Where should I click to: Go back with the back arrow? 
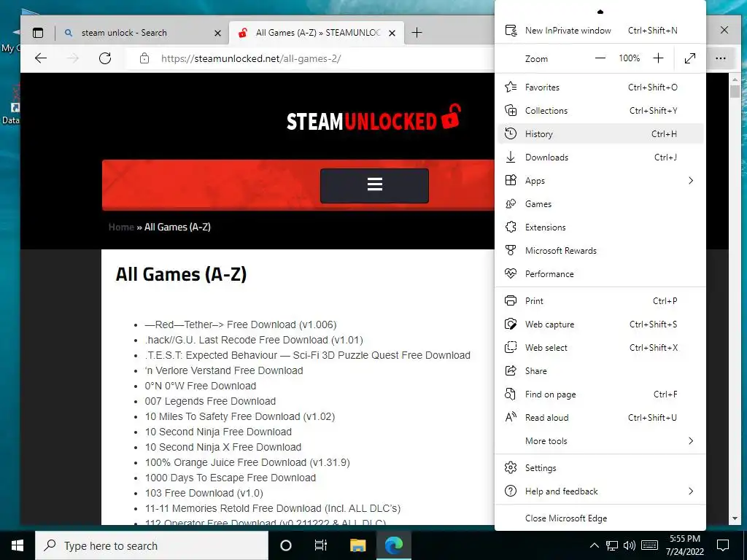click(x=41, y=58)
